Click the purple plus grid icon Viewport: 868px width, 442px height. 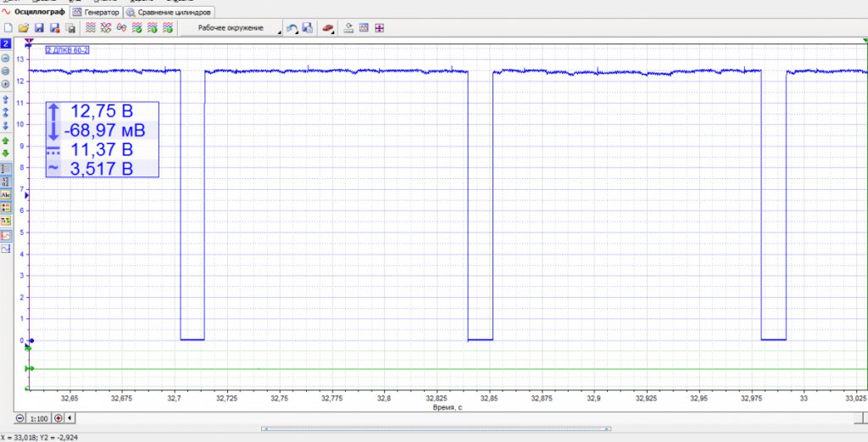click(379, 28)
